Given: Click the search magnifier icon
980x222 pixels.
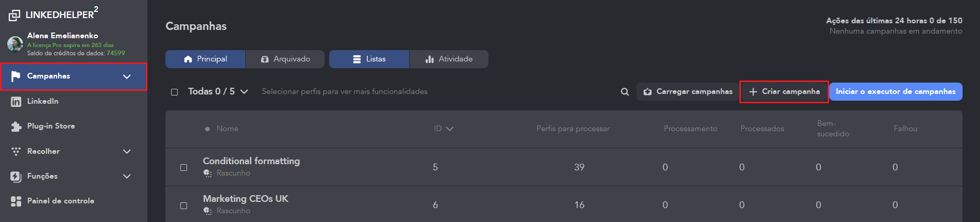Looking at the screenshot, I should pos(624,92).
